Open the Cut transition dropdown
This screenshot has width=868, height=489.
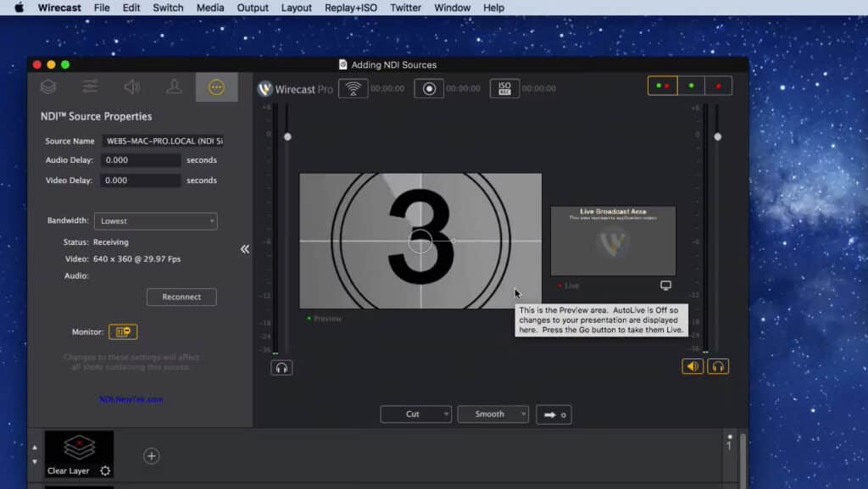[415, 414]
